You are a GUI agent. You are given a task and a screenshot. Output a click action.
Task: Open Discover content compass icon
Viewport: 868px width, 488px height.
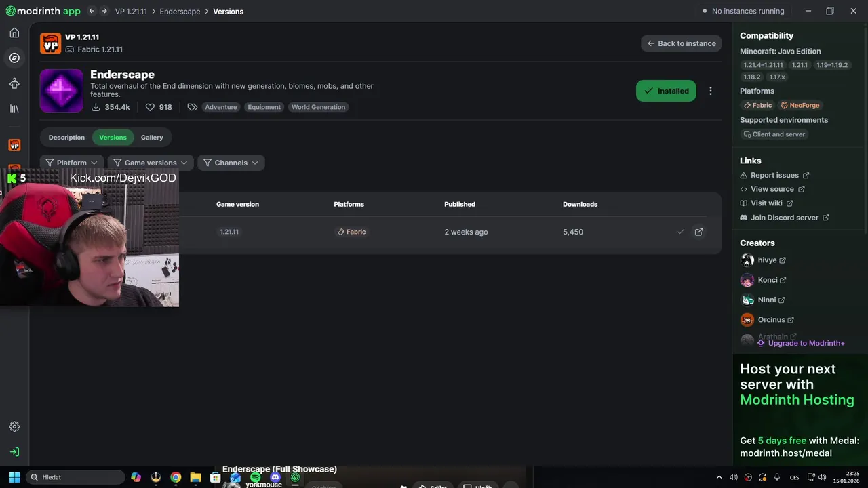[14, 58]
